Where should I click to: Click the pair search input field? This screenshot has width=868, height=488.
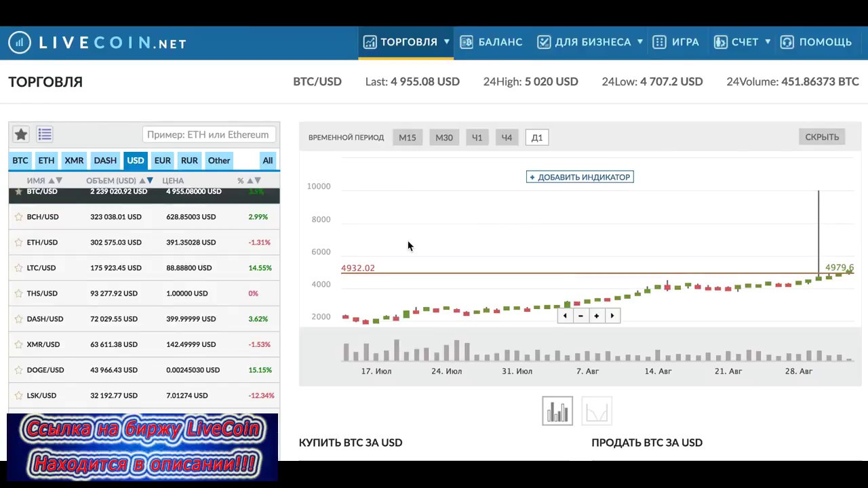click(210, 134)
